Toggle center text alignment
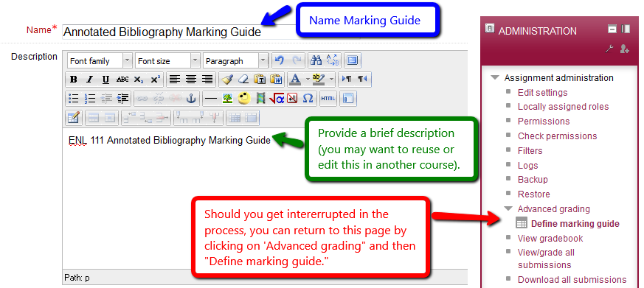 coord(191,80)
